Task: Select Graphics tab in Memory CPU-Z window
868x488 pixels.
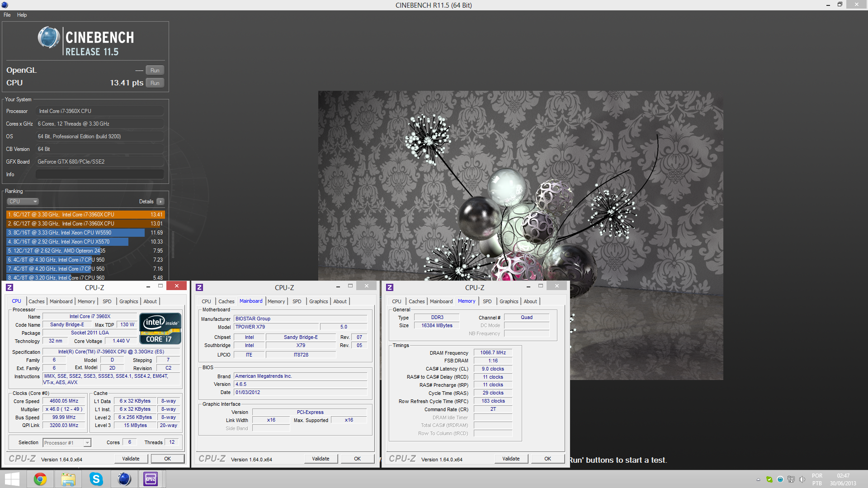Action: pos(509,301)
